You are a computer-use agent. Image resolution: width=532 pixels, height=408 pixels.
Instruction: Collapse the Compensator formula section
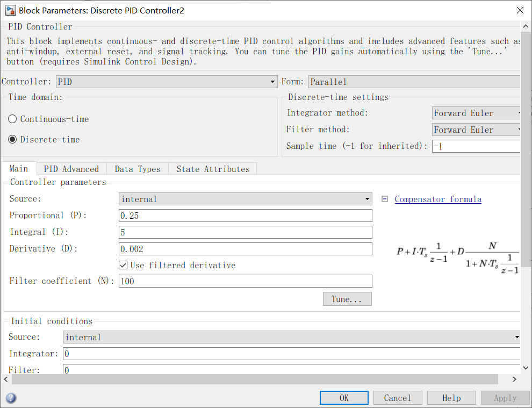click(x=385, y=199)
